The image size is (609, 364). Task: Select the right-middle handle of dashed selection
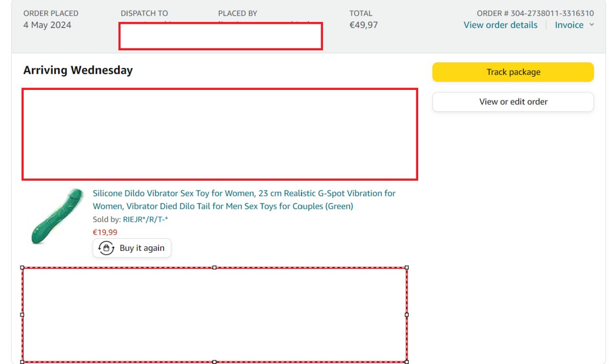click(407, 315)
